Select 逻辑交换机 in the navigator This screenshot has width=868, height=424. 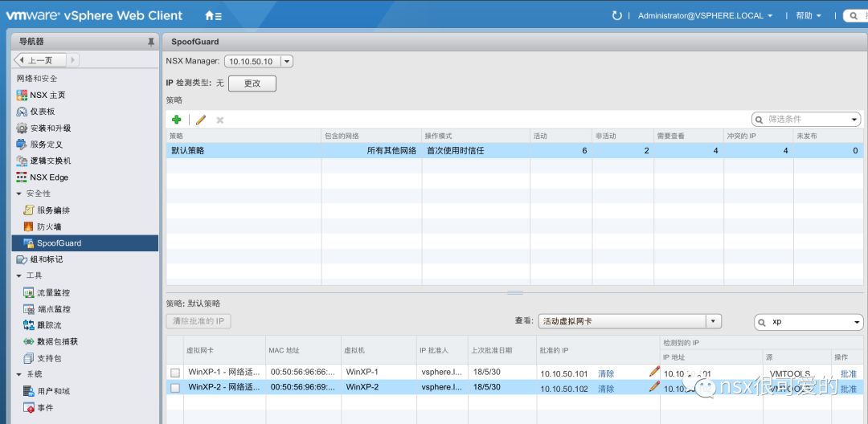tap(51, 161)
